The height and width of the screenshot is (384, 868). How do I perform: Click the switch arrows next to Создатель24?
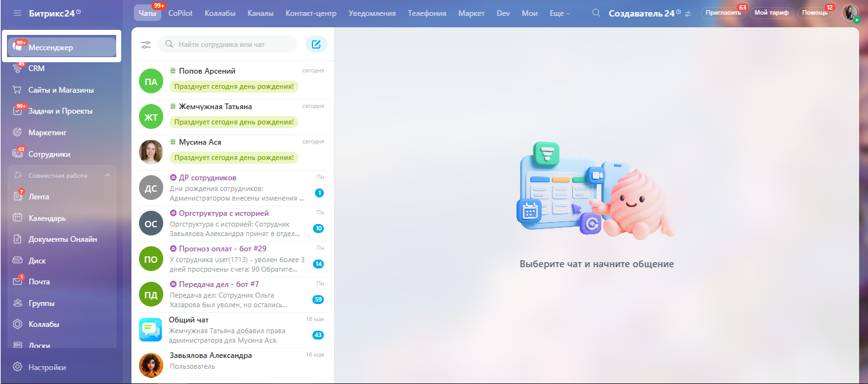click(688, 13)
